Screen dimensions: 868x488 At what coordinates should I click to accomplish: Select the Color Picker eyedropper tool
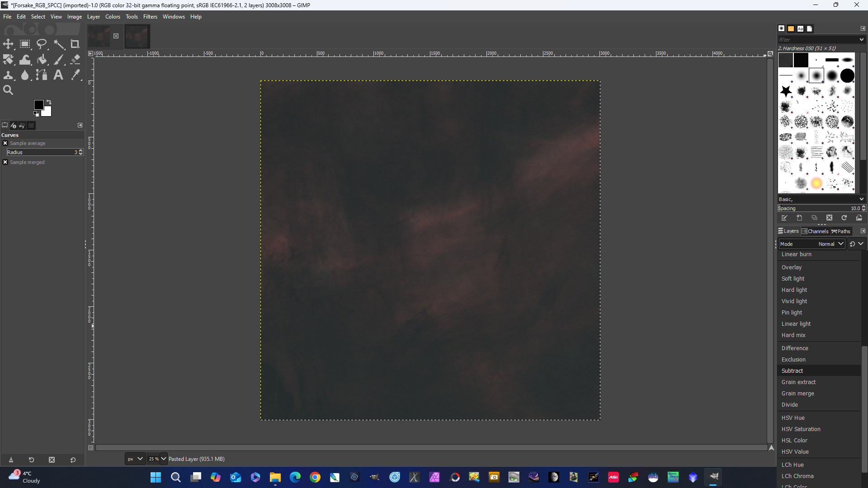pos(75,75)
